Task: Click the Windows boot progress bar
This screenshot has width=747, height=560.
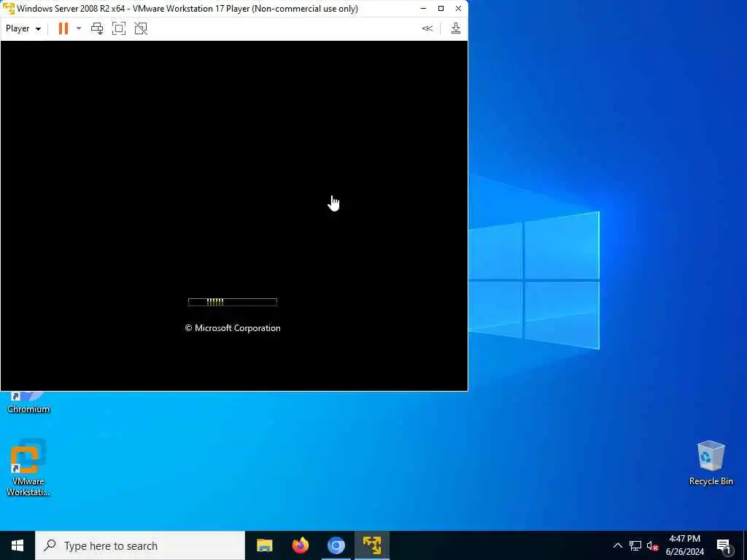Action: pyautogui.click(x=233, y=302)
